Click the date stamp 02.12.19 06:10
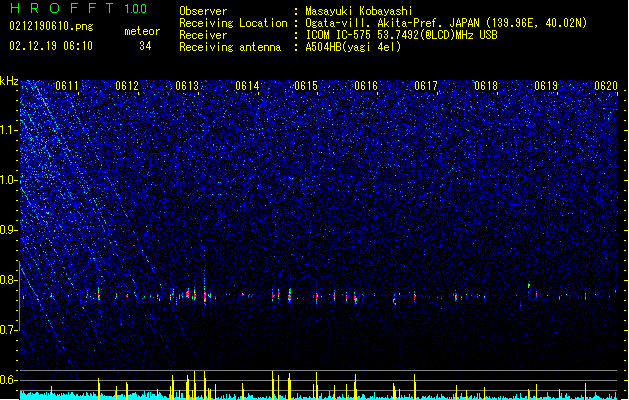The height and width of the screenshot is (400, 629). click(x=51, y=46)
